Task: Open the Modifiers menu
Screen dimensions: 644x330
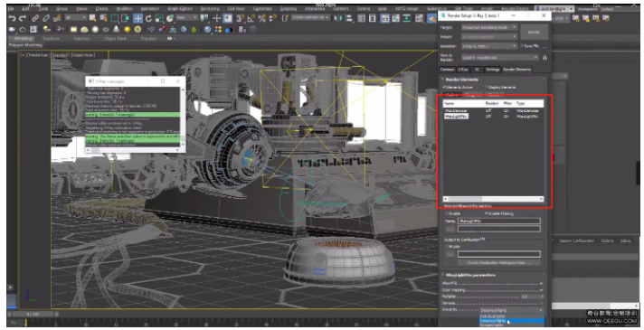Action: point(125,8)
